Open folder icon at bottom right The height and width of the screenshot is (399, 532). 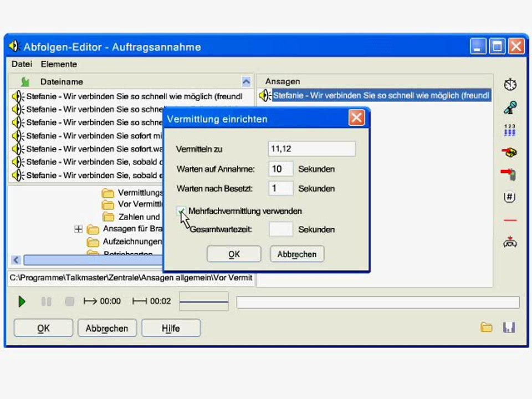pyautogui.click(x=486, y=328)
